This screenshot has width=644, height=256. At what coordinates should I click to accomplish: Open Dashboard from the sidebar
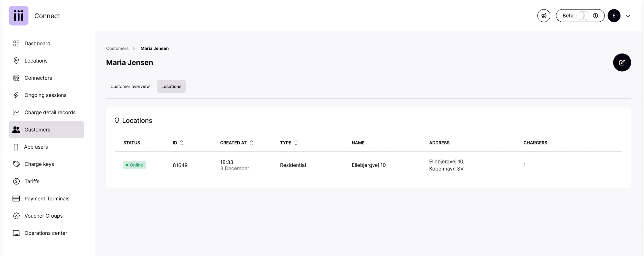tap(37, 44)
